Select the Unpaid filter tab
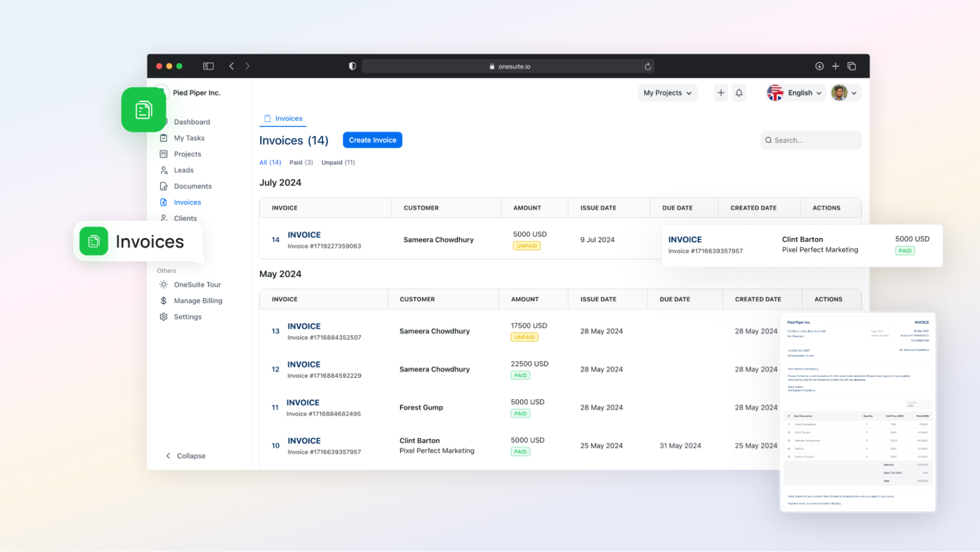Viewport: 980px width, 552px height. (338, 162)
